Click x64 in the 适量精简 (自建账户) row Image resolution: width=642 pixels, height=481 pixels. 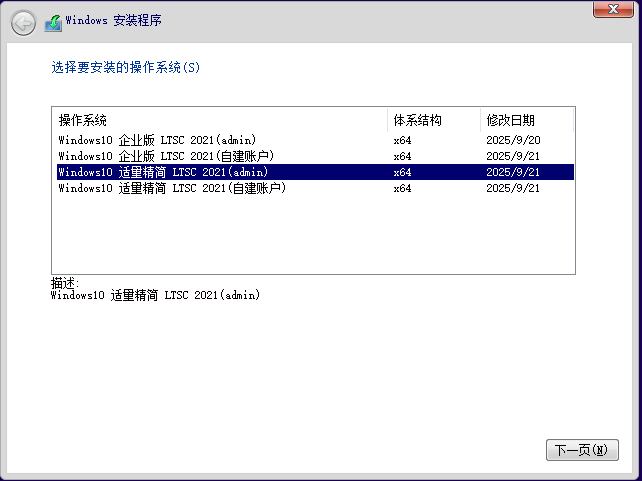coord(402,188)
